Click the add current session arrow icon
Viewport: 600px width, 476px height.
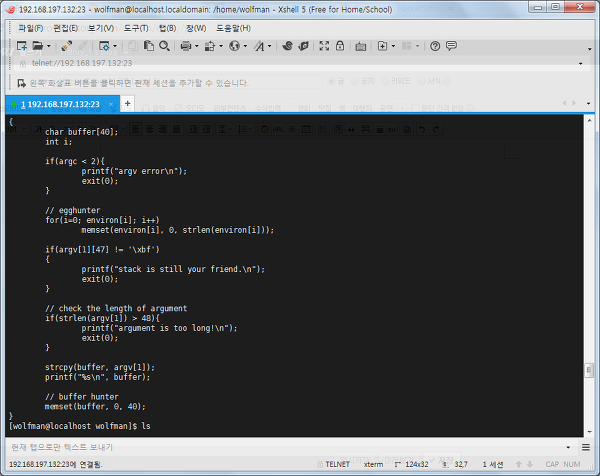[22, 83]
